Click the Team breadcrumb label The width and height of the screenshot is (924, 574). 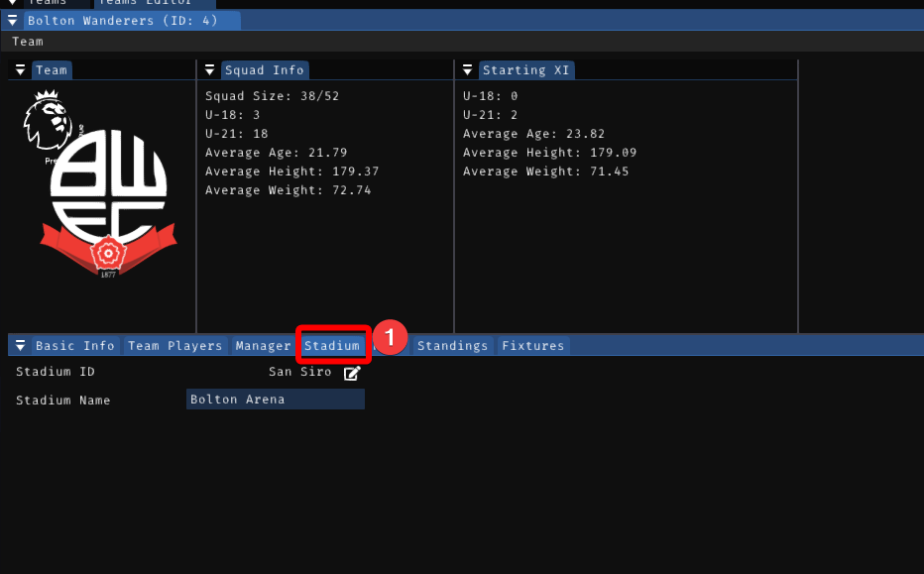[27, 41]
